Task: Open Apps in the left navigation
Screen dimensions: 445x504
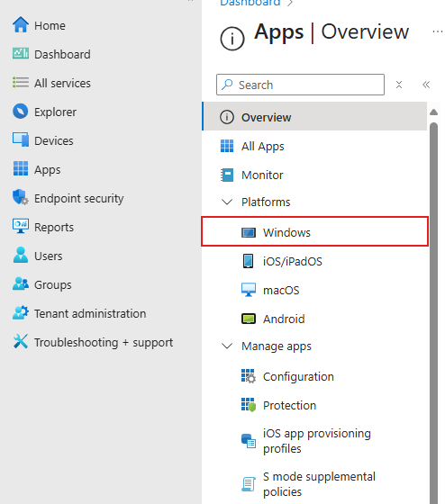Action: point(48,170)
